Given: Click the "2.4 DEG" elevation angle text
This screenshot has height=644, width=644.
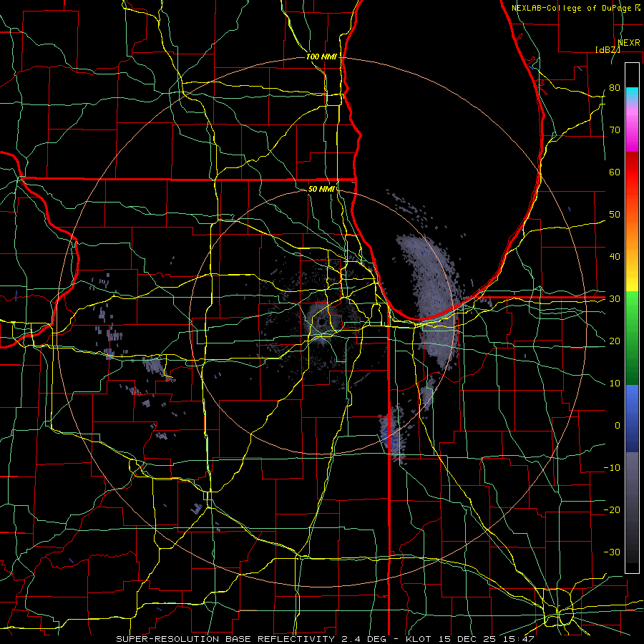Looking at the screenshot, I should pyautogui.click(x=364, y=639).
